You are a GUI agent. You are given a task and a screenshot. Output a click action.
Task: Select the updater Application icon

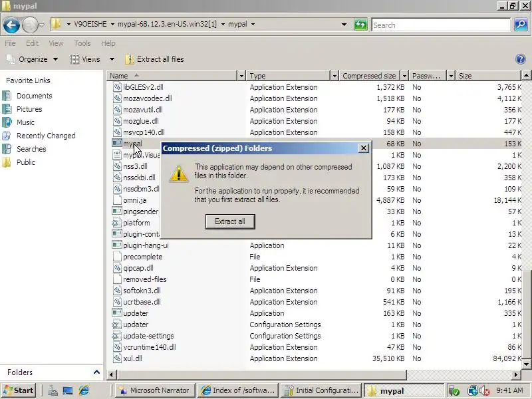[117, 313]
